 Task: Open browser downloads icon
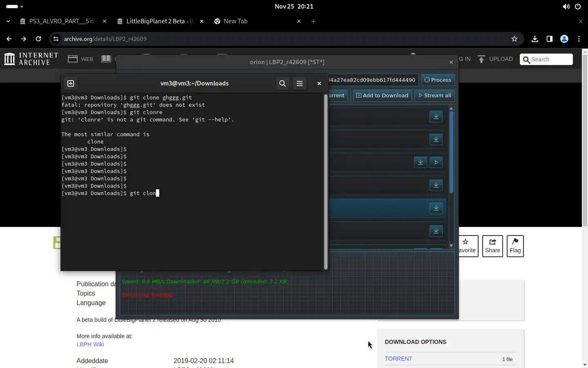[535, 39]
